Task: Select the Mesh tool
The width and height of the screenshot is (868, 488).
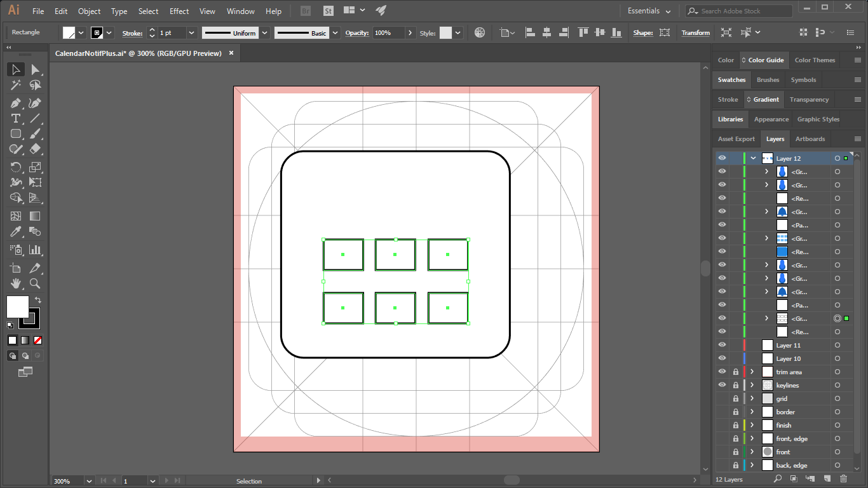Action: pyautogui.click(x=16, y=216)
